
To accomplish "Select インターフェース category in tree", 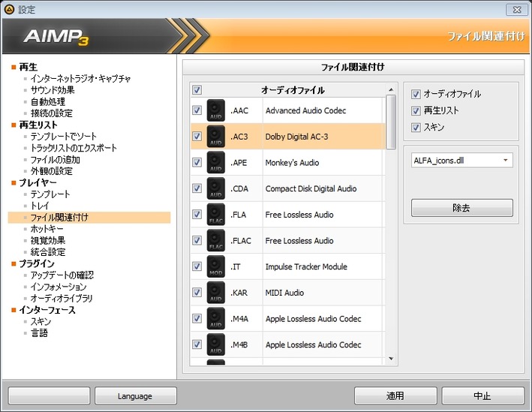I will pos(47,310).
